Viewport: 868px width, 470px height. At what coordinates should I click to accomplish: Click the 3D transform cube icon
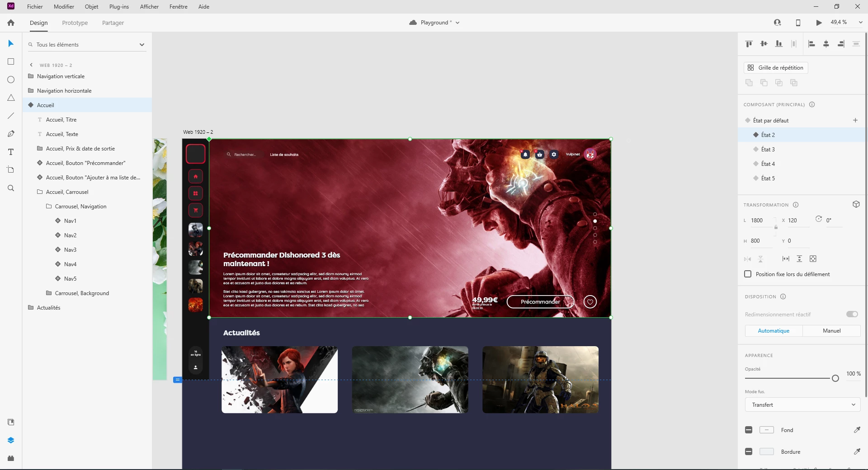point(856,204)
